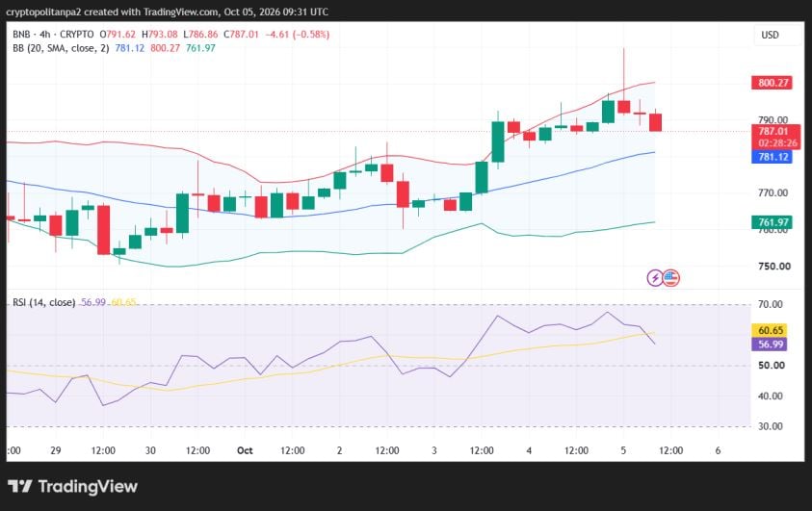The height and width of the screenshot is (511, 812).
Task: Click the Oct label on time axis
Action: 245,450
